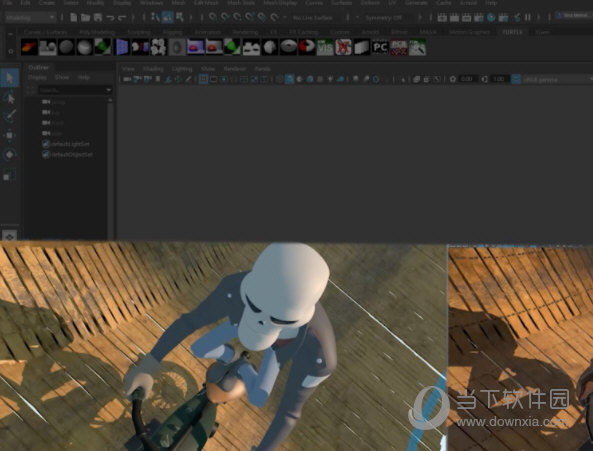
Task: Open the Outliner Display menu
Action: 37,77
